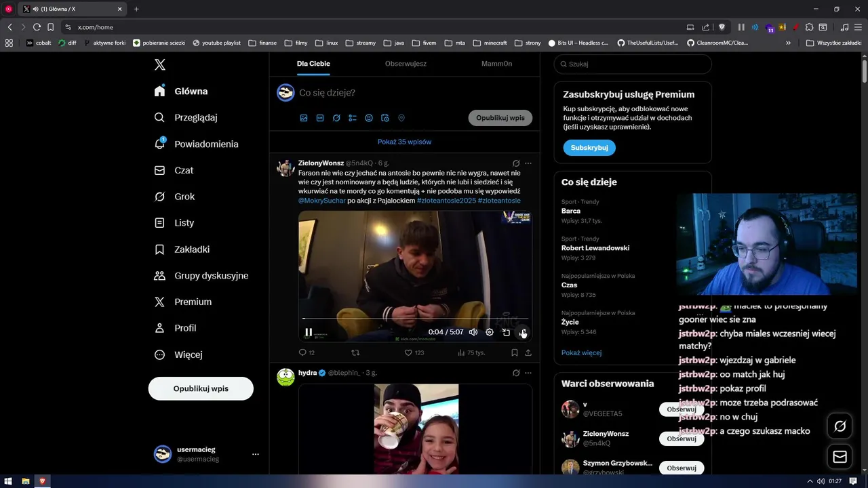Viewport: 868px width, 488px height.
Task: Select Dla Ciebie tab
Action: coord(313,64)
